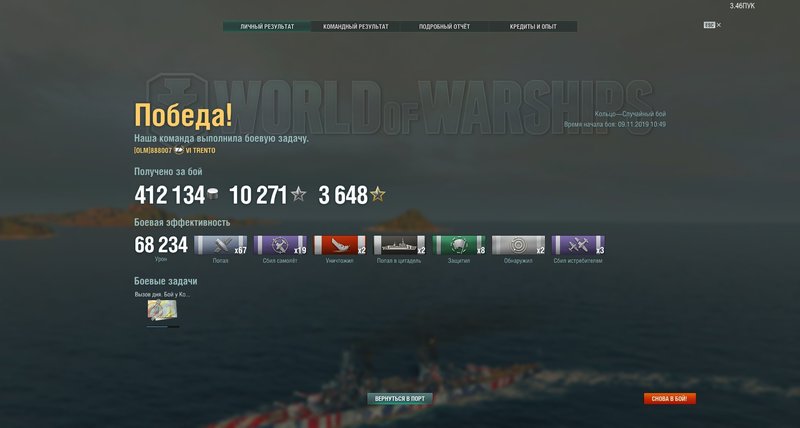Click the Сбил самолёт x19 ribbon

tap(280, 245)
